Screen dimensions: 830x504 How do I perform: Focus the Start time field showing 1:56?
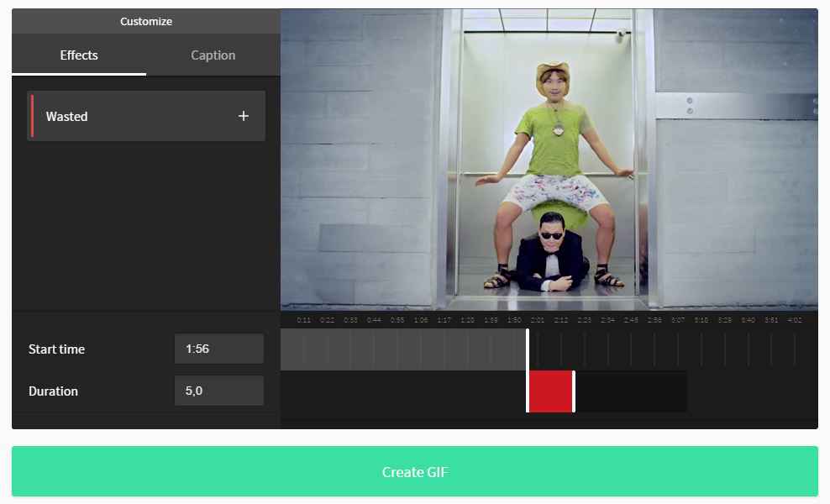218,349
